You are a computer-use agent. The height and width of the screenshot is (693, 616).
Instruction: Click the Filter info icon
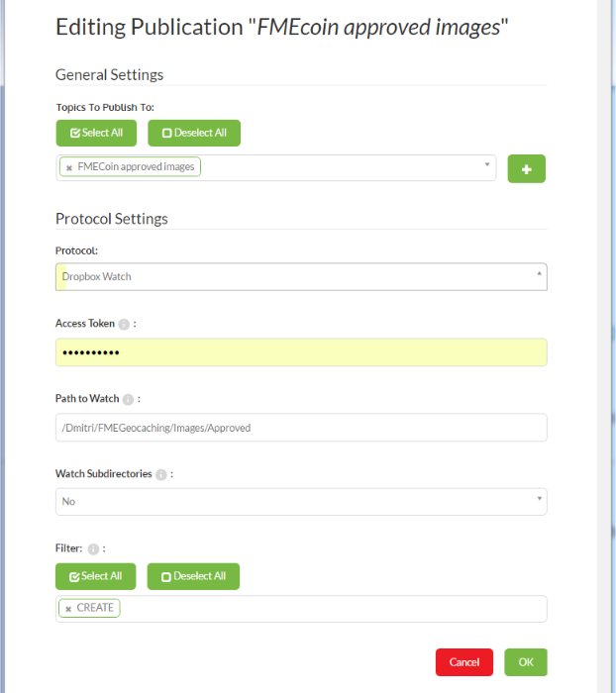93,548
